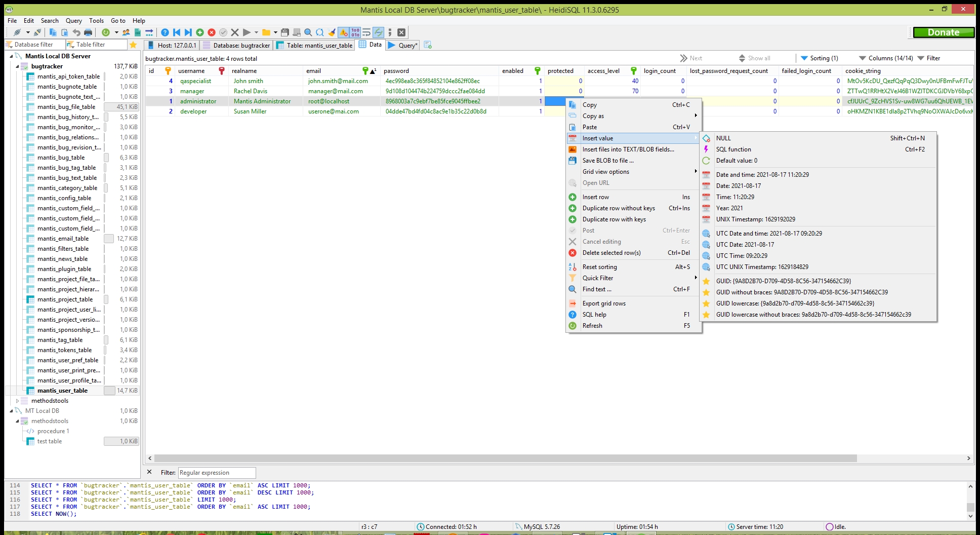Screen dimensions: 980x535
Task: Toggle binary data display (100/010) button
Action: coord(355,32)
